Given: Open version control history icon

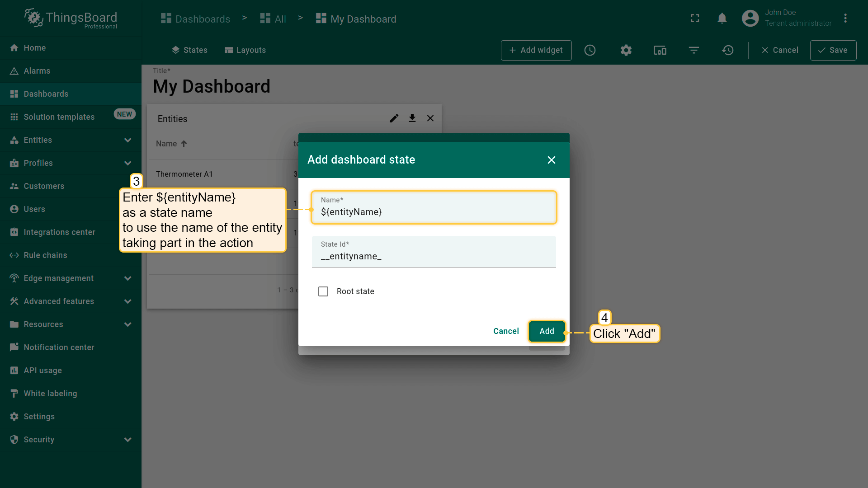Looking at the screenshot, I should [728, 50].
